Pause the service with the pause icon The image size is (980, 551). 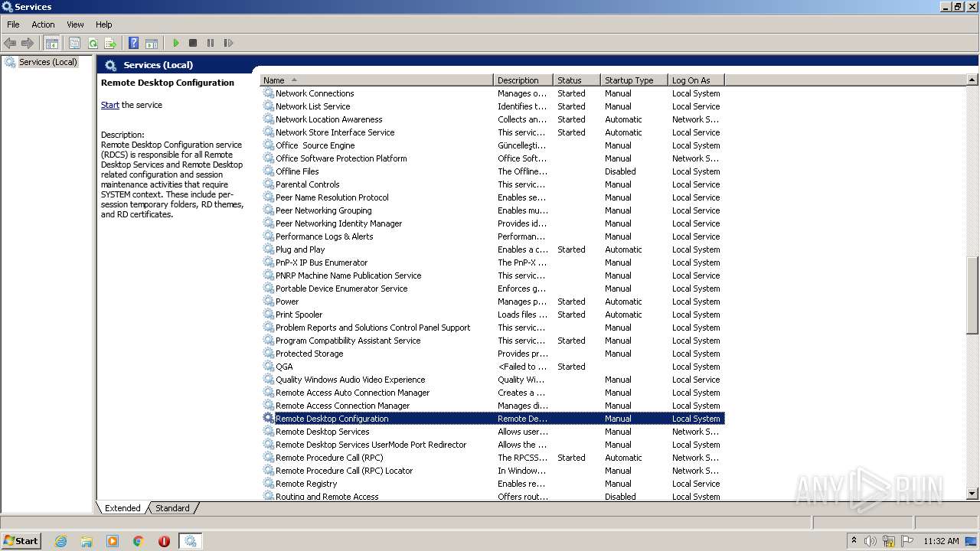pos(211,43)
